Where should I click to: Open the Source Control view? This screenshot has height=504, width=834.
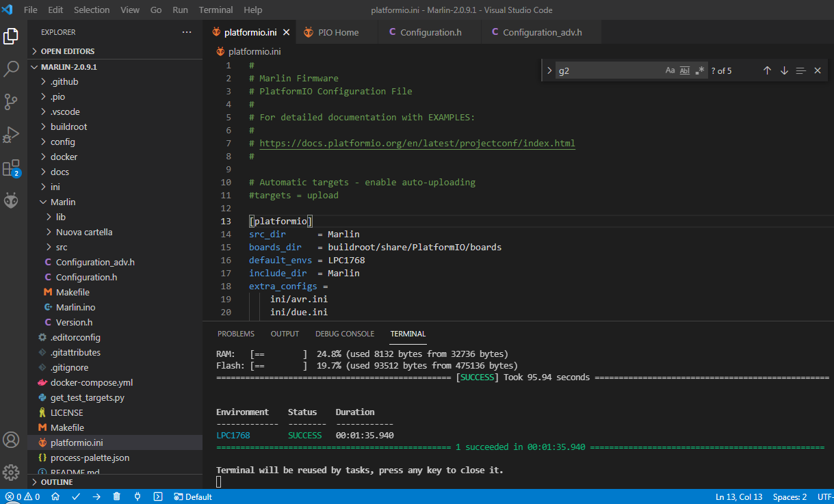[11, 102]
